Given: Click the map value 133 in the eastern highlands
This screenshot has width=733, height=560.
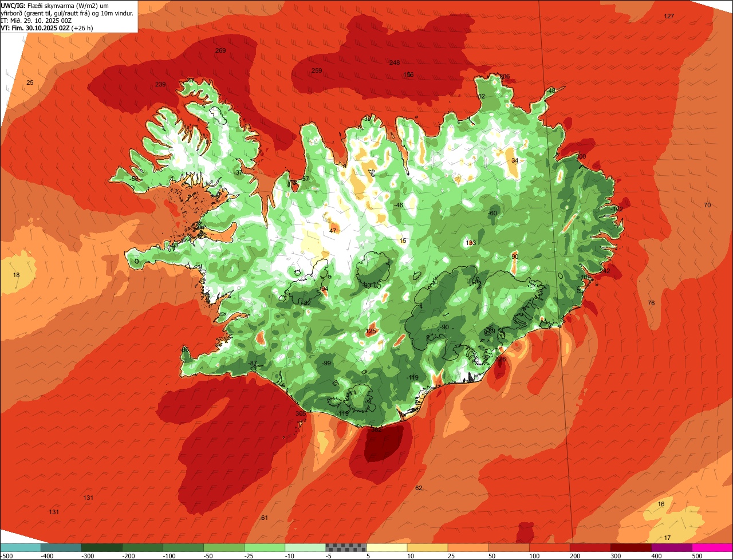Looking at the screenshot, I should click(x=471, y=243).
